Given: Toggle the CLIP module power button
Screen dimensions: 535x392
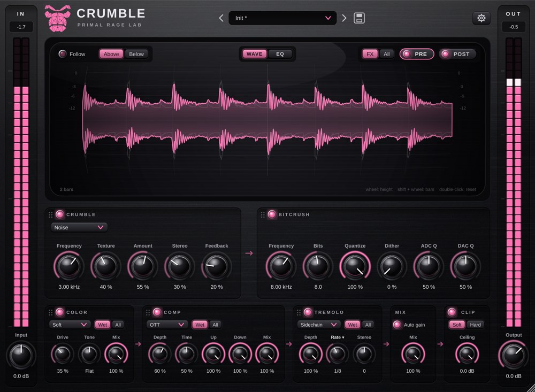Looking at the screenshot, I should 452,312.
